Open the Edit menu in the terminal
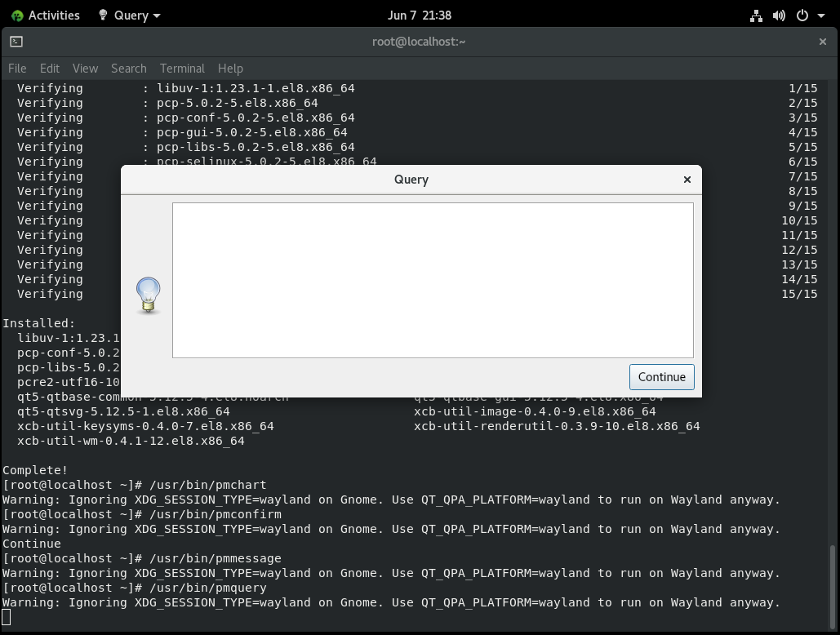This screenshot has width=840, height=635. 50,69
